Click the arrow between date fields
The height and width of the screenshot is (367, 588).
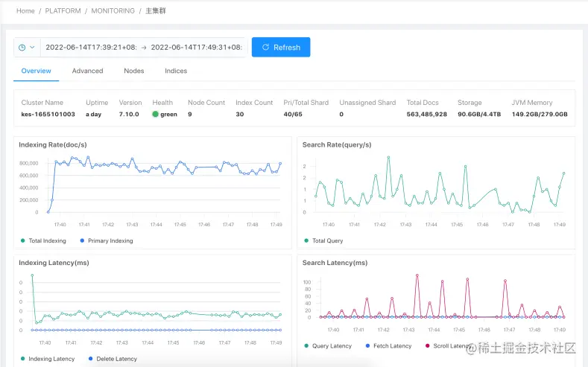coord(144,48)
